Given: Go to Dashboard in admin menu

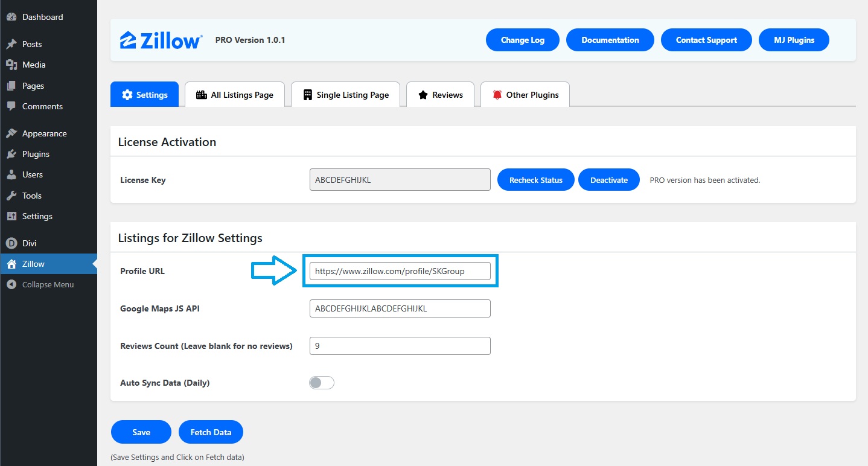Looking at the screenshot, I should 48,17.
